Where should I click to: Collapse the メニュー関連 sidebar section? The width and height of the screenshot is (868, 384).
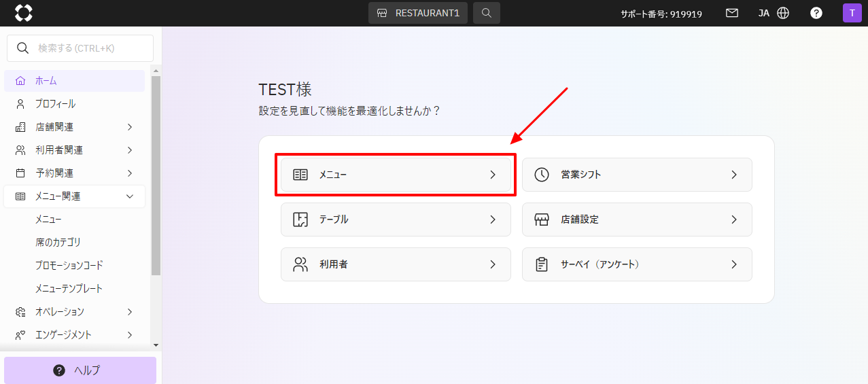coord(74,196)
